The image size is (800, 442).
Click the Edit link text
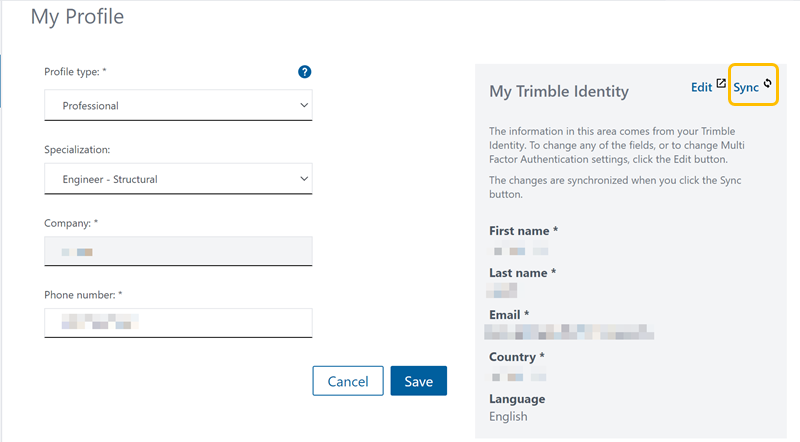(x=701, y=88)
